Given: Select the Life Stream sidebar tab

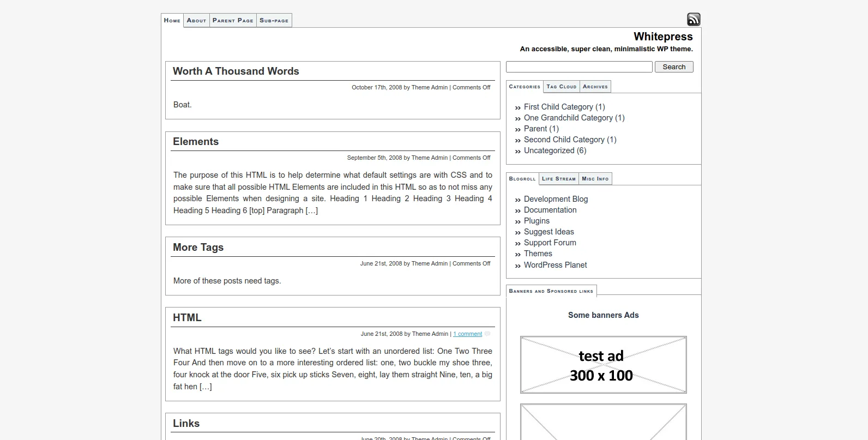Looking at the screenshot, I should click(x=559, y=179).
